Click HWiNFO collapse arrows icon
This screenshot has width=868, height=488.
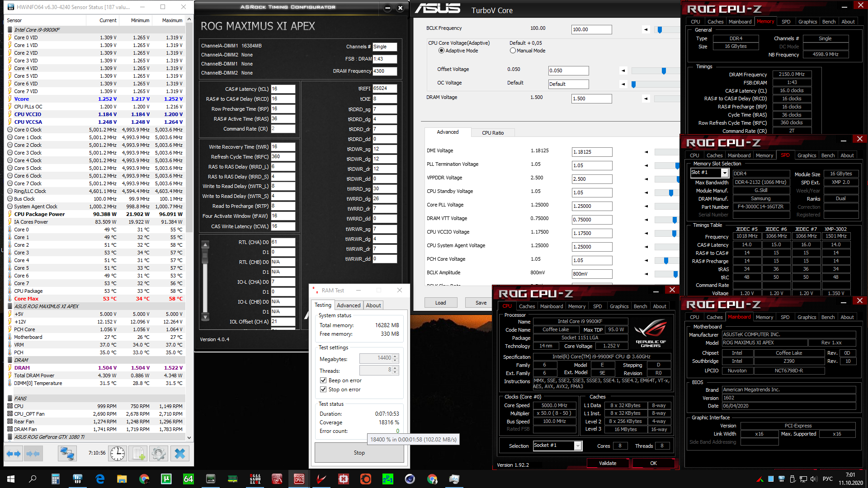click(x=33, y=453)
